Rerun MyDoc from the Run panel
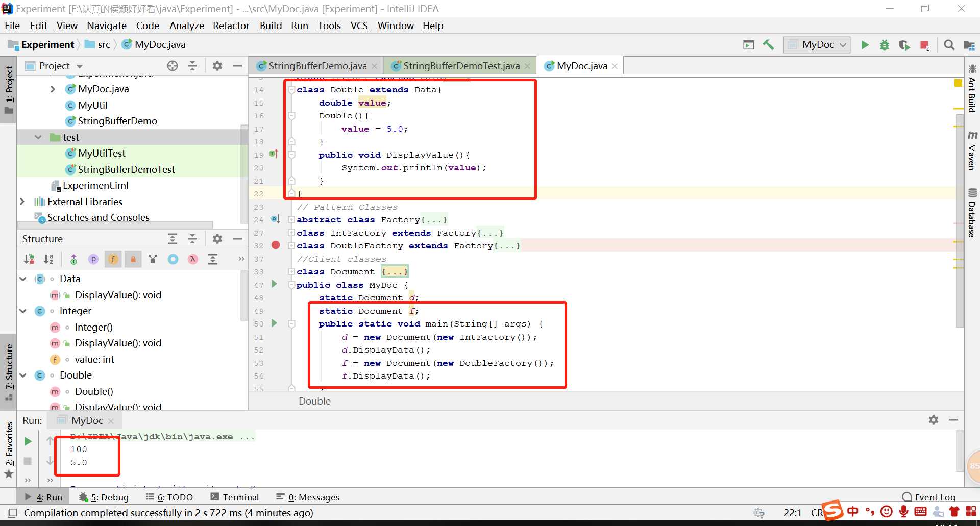Image resolution: width=980 pixels, height=526 pixels. click(x=28, y=441)
